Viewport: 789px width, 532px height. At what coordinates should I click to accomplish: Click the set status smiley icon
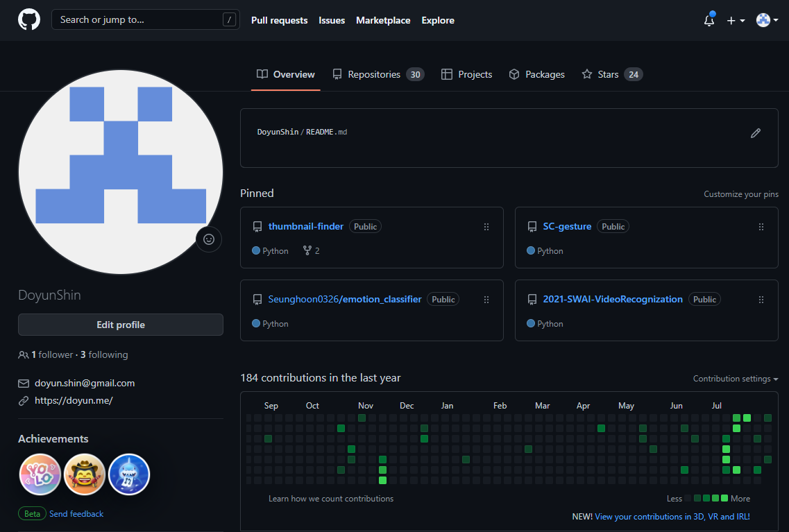click(209, 239)
